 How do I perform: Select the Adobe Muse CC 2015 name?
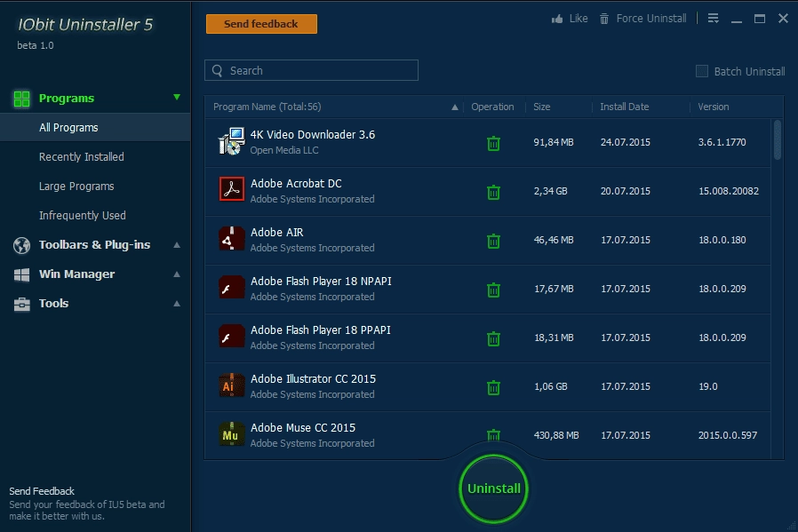point(303,428)
